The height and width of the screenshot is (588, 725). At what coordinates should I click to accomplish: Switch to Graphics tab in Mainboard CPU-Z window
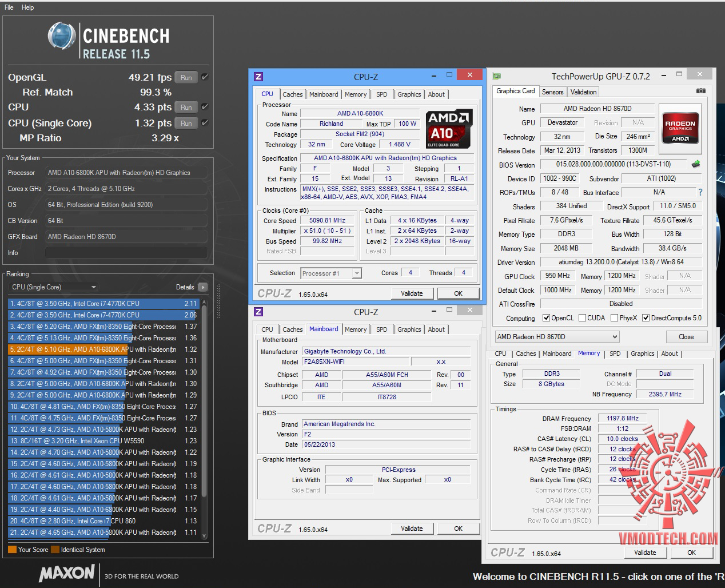point(409,329)
